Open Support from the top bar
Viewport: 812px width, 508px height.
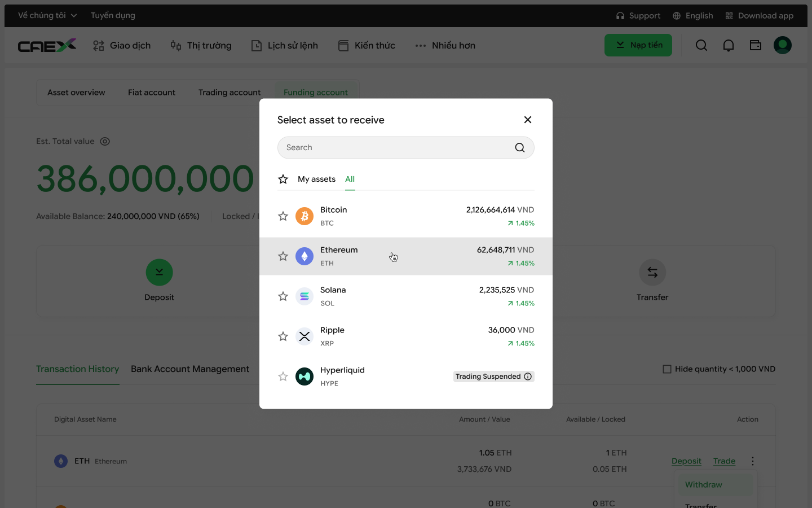[x=638, y=16]
